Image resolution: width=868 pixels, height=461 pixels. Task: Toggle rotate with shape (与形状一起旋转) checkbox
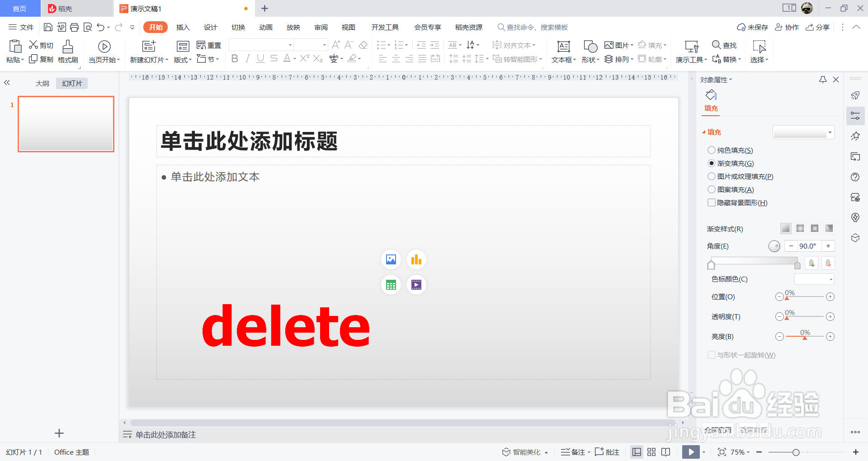pyautogui.click(x=712, y=355)
